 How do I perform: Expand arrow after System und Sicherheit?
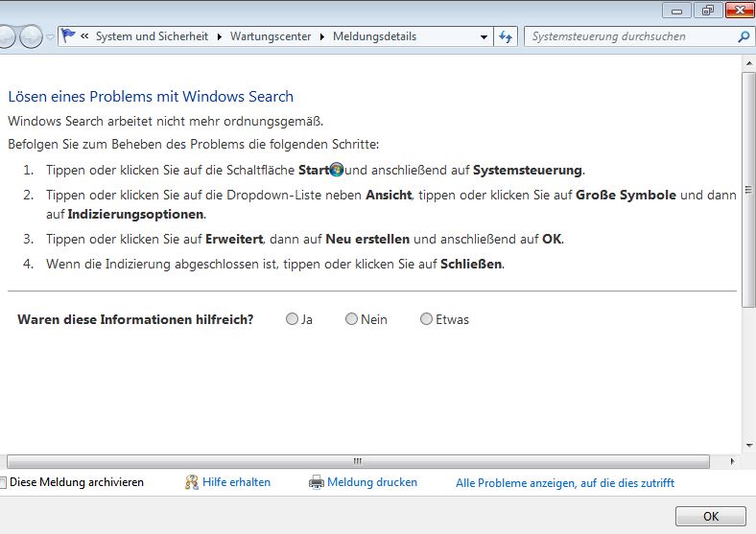click(220, 36)
